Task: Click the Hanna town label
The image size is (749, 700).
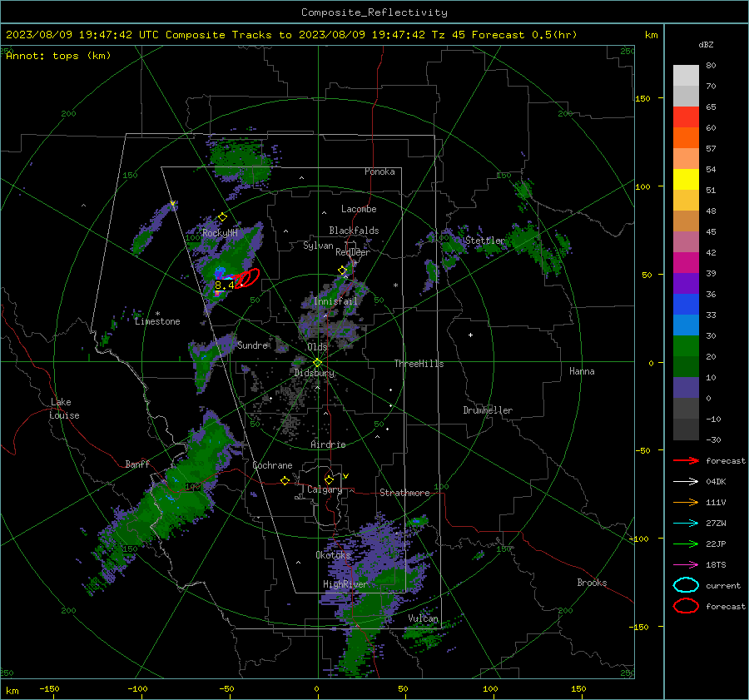Action: [582, 371]
